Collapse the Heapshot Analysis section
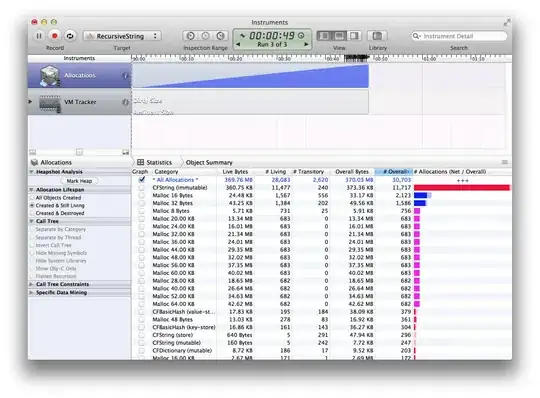 click(x=32, y=172)
